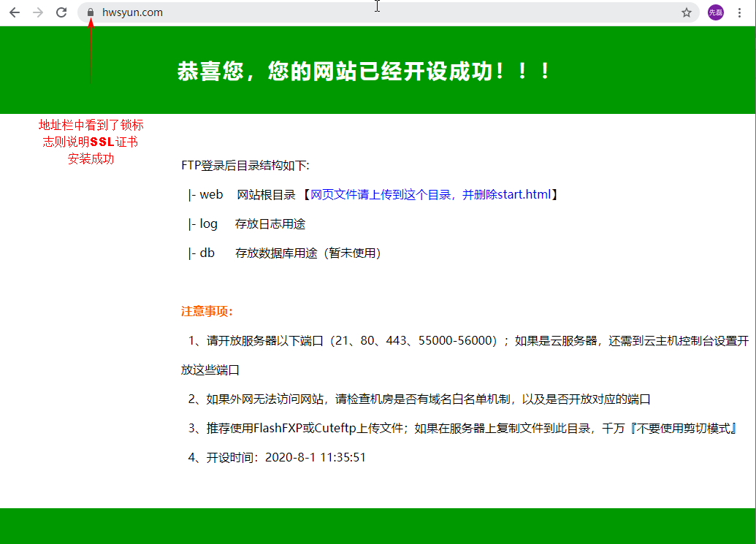Select the orange 注意事项 heading
Image resolution: width=756 pixels, height=544 pixels.
click(x=207, y=312)
